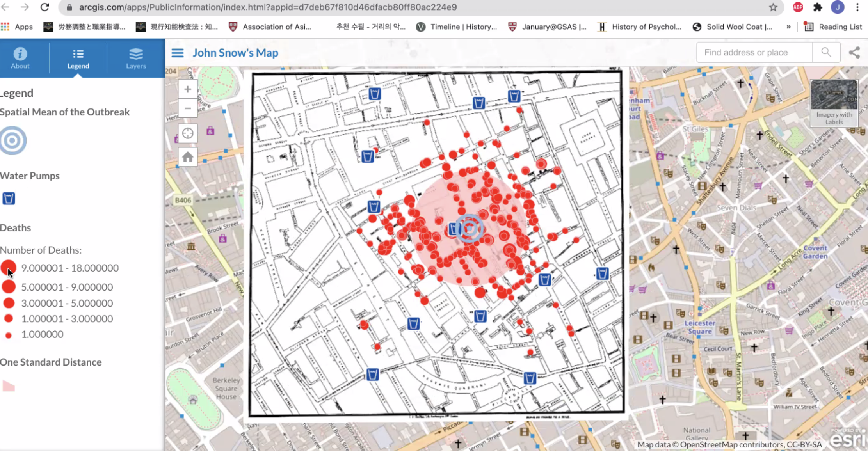The height and width of the screenshot is (451, 868).
Task: Click the Find address or place field
Action: point(754,52)
